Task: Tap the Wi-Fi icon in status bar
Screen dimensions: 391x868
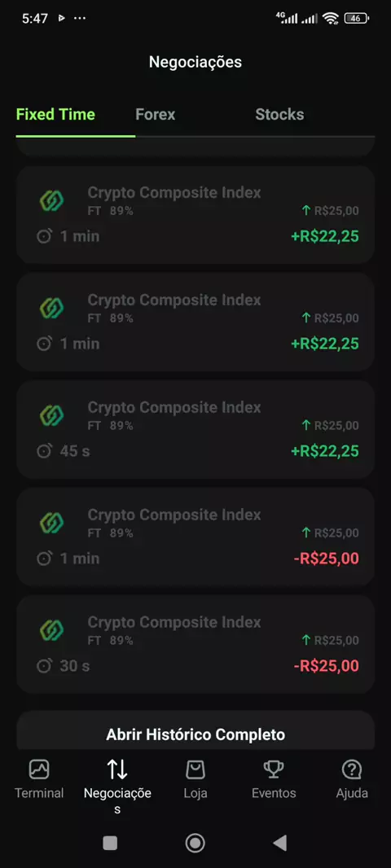Action: coord(332,18)
